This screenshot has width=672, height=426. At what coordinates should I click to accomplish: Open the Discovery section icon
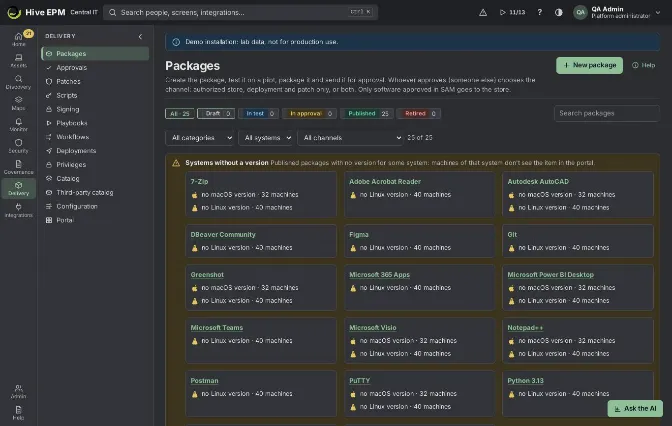pos(18,82)
